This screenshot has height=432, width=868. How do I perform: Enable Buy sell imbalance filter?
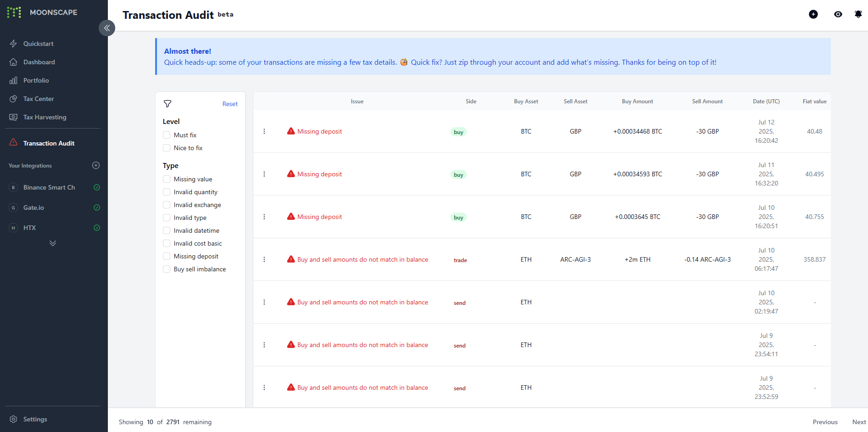click(x=167, y=269)
